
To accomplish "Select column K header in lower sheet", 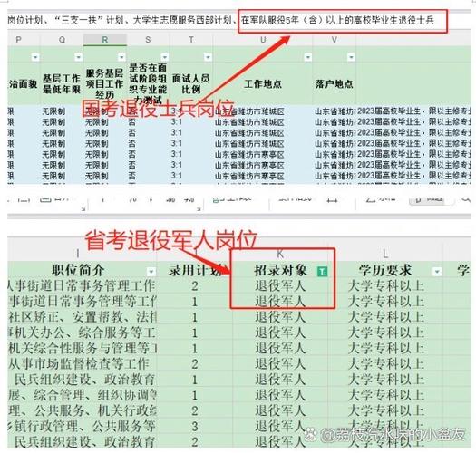I will tap(280, 254).
